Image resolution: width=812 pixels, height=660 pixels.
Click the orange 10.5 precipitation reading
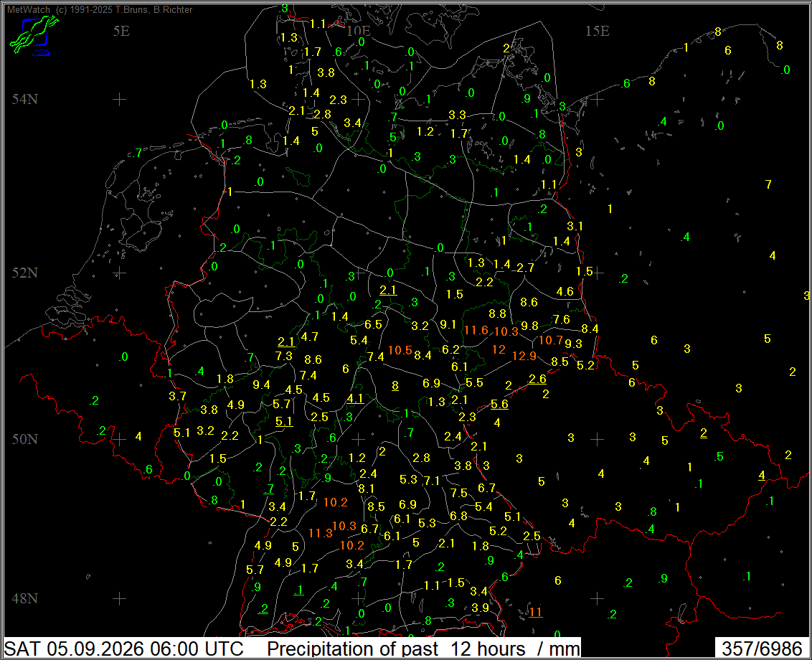pos(400,350)
